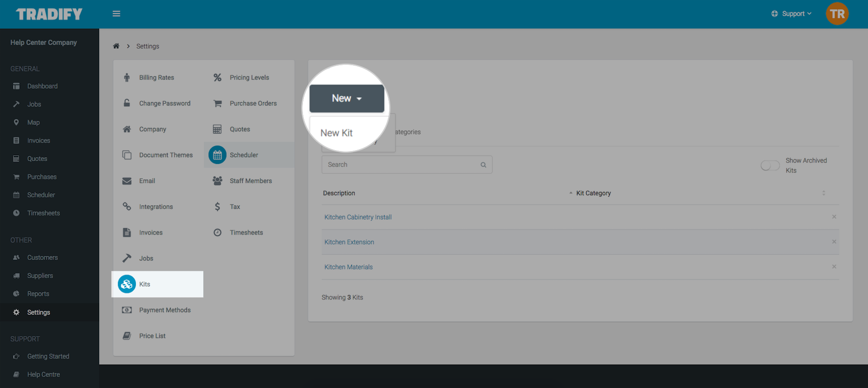Remove the Kitchen Extension kit row
Image resolution: width=868 pixels, height=388 pixels.
point(834,242)
